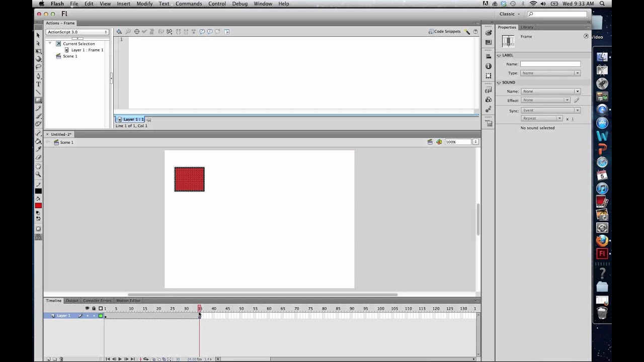Click the Find magnifier in Actions toolbar
The width and height of the screenshot is (644, 362).
128,31
